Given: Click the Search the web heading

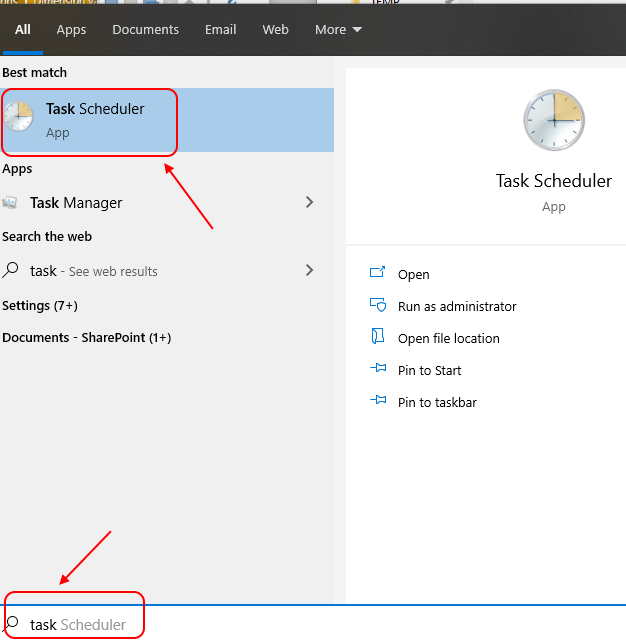Looking at the screenshot, I should tap(47, 237).
